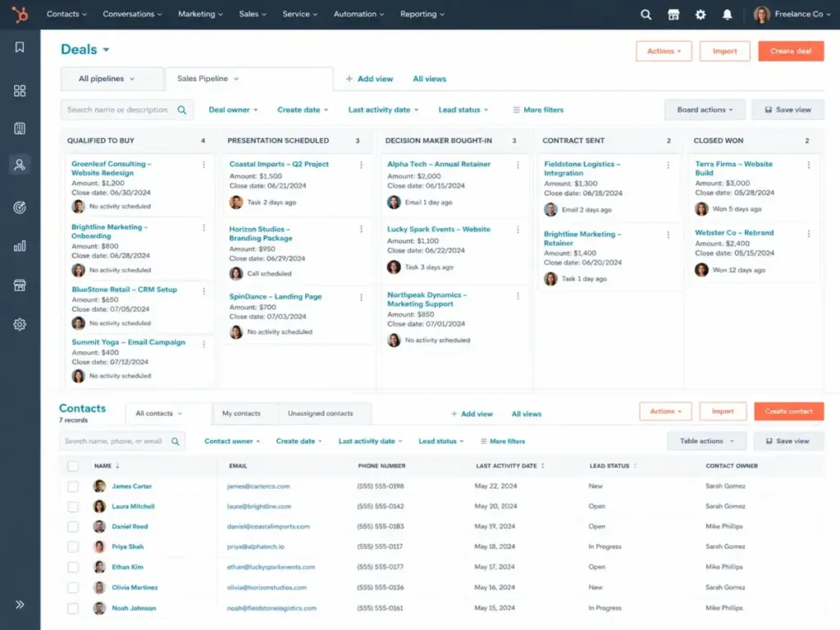
Task: Expand the Deals title dropdown
Action: (x=106, y=50)
